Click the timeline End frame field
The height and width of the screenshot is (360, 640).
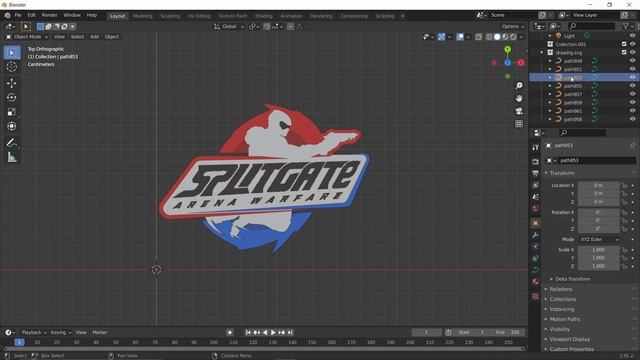508,333
